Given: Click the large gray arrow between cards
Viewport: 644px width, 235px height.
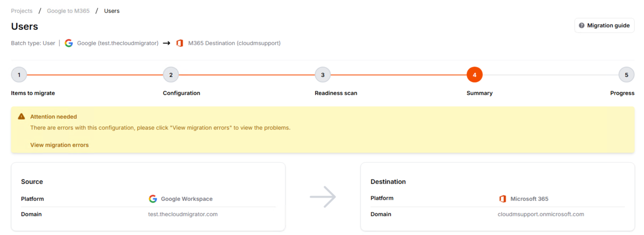Looking at the screenshot, I should click(x=323, y=197).
